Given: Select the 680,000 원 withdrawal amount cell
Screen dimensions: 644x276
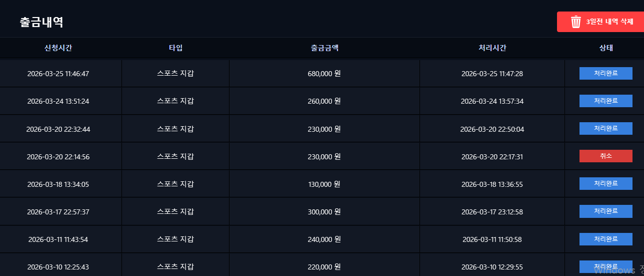Looking at the screenshot, I should (324, 74).
